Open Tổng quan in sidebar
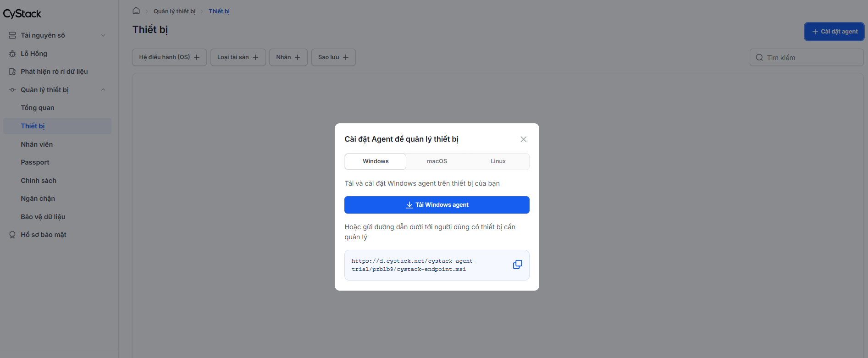Image resolution: width=868 pixels, height=358 pixels. click(57, 108)
